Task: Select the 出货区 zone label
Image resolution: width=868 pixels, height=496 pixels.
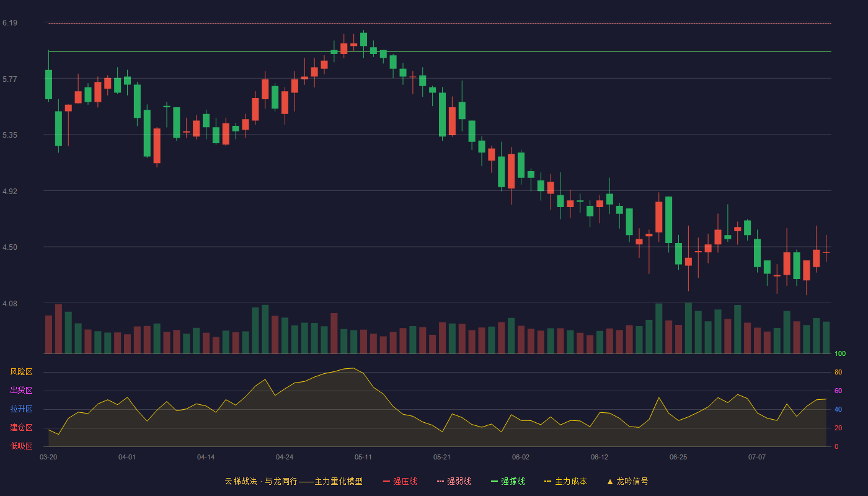Action: (x=21, y=391)
